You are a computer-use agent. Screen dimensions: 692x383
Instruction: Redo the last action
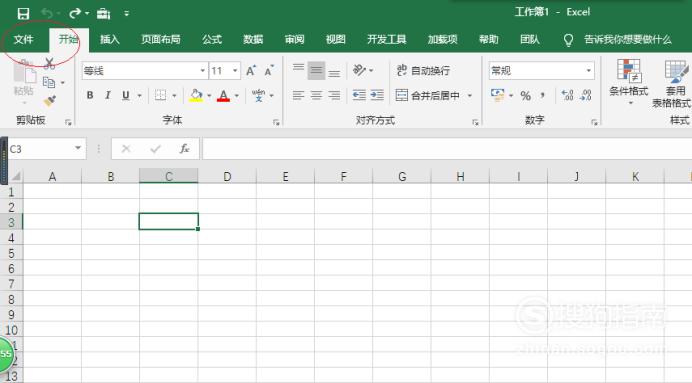pyautogui.click(x=75, y=13)
